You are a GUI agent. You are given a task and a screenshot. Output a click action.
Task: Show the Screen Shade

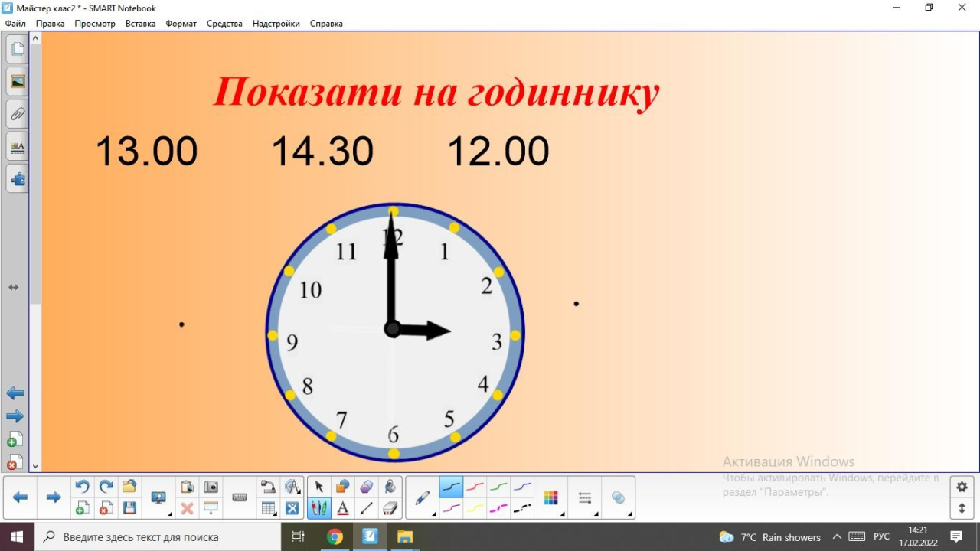click(x=211, y=508)
